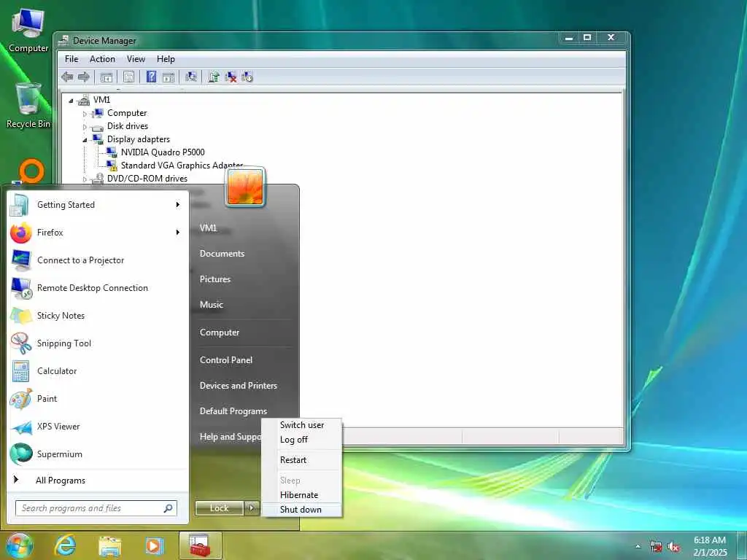Expand the Computer category in device tree
Image resolution: width=747 pixels, height=560 pixels.
(x=85, y=114)
